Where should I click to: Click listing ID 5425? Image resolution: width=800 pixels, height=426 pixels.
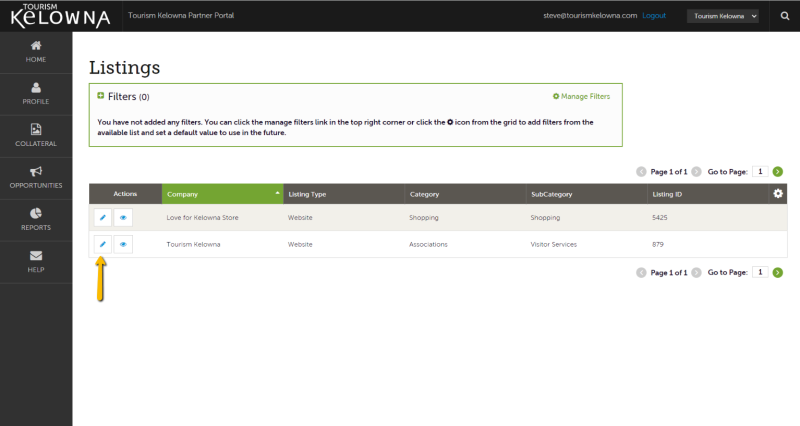pyautogui.click(x=660, y=217)
